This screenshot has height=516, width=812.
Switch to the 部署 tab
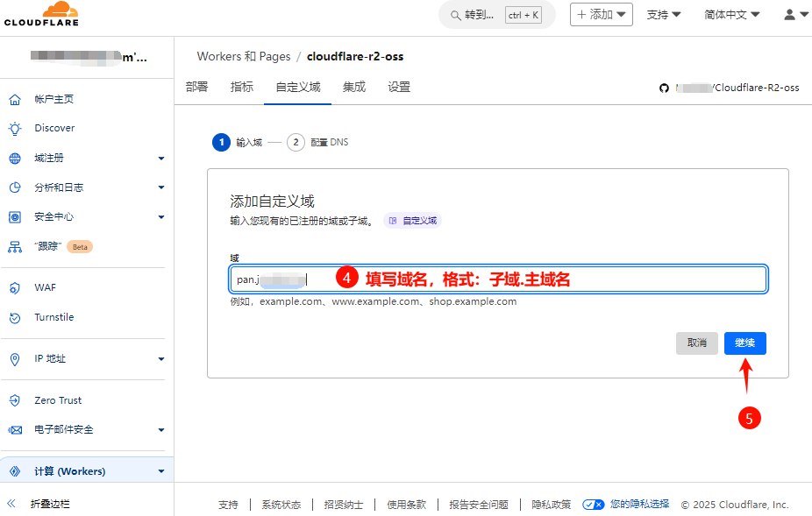pyautogui.click(x=197, y=87)
